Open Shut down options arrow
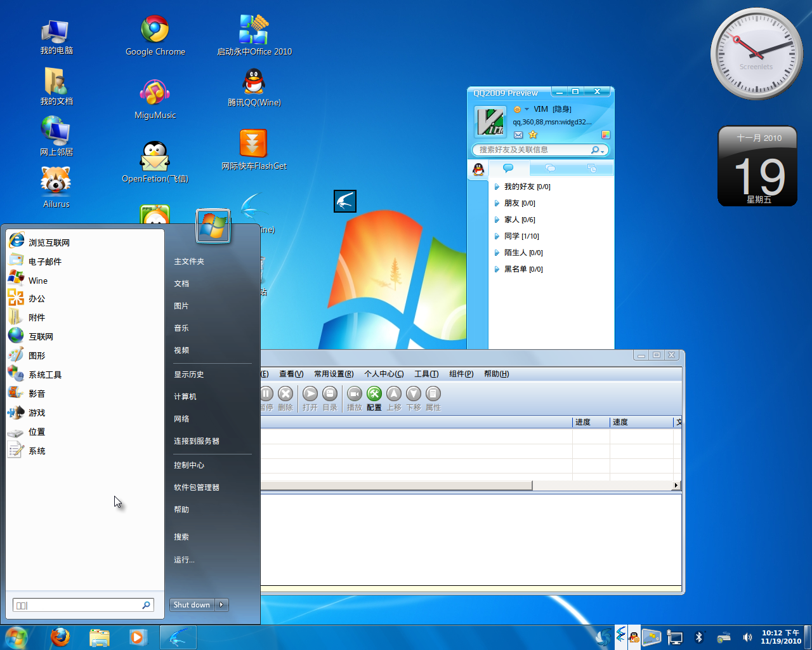 (x=221, y=605)
